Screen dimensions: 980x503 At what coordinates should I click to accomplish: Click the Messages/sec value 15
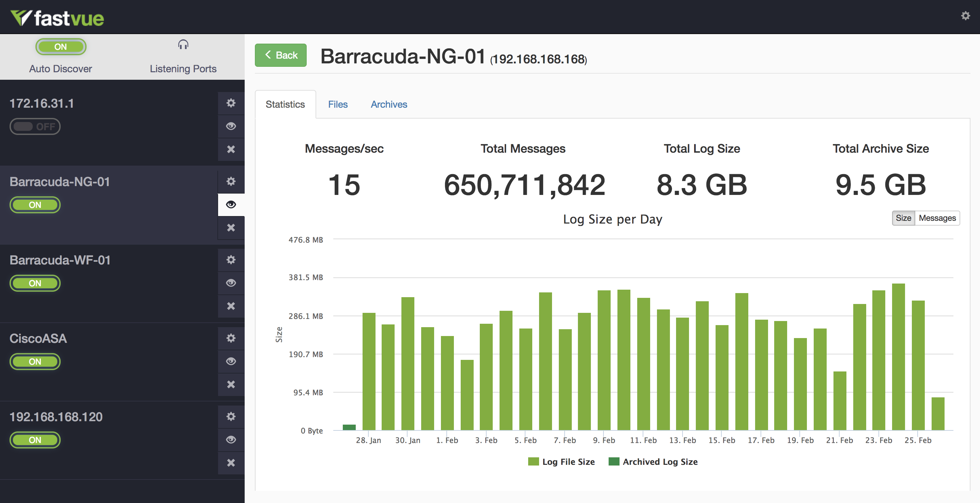(344, 185)
